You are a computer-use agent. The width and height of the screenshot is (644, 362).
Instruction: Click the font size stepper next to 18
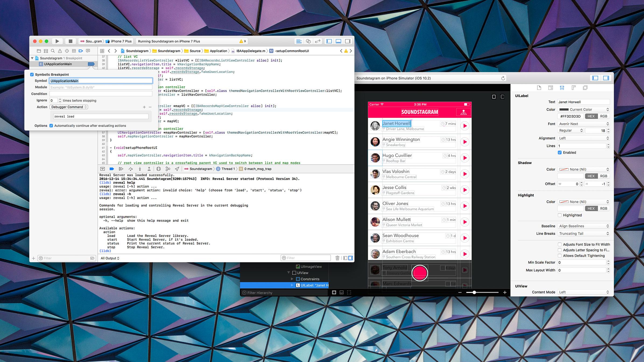click(608, 130)
